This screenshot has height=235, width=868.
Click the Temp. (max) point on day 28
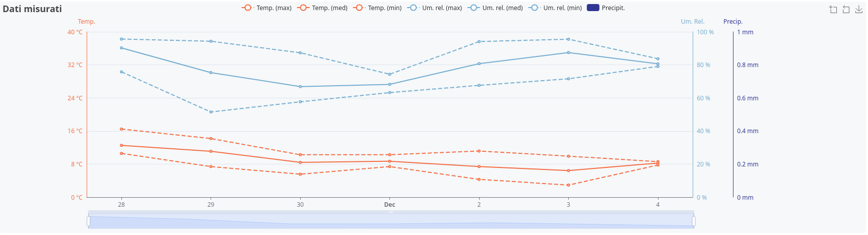(121, 129)
